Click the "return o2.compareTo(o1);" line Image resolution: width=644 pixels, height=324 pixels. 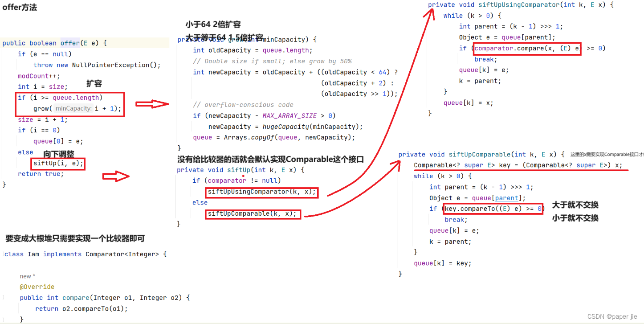tap(82, 309)
